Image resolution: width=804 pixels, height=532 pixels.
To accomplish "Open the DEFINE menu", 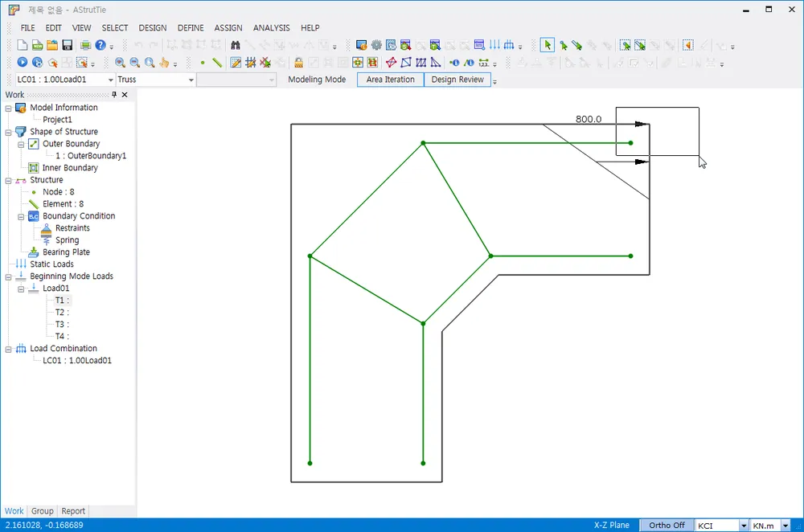I will point(191,27).
